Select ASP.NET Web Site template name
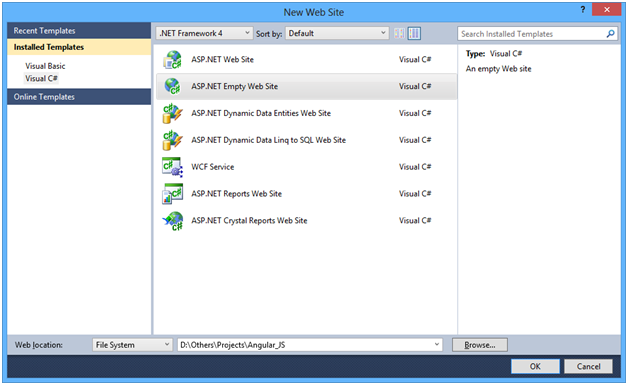This screenshot has width=628, height=385. (x=222, y=60)
